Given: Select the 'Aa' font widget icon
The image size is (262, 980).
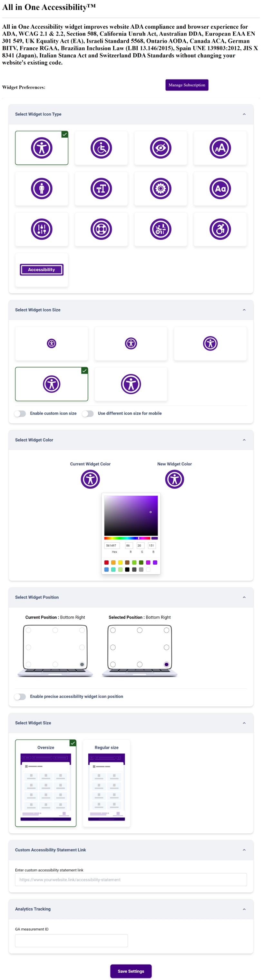Looking at the screenshot, I should pos(220,188).
